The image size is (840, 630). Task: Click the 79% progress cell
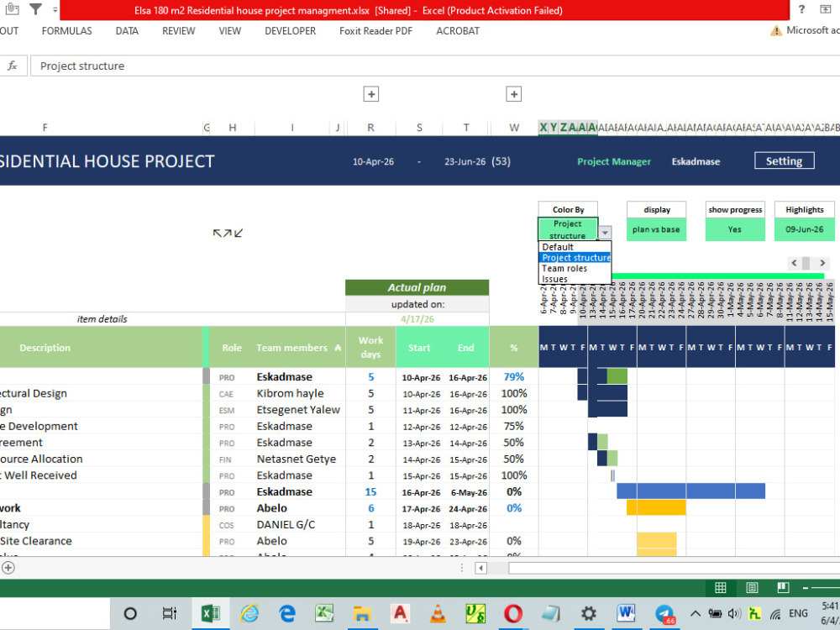514,376
